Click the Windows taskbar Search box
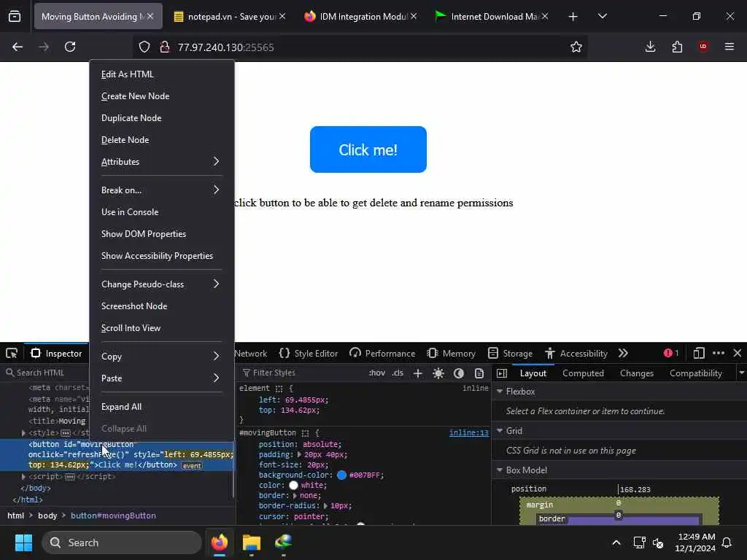This screenshot has height=560, width=747. pyautogui.click(x=122, y=542)
